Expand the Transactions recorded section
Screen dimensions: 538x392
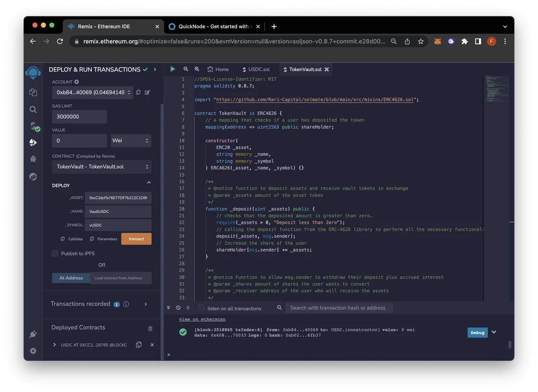146,304
